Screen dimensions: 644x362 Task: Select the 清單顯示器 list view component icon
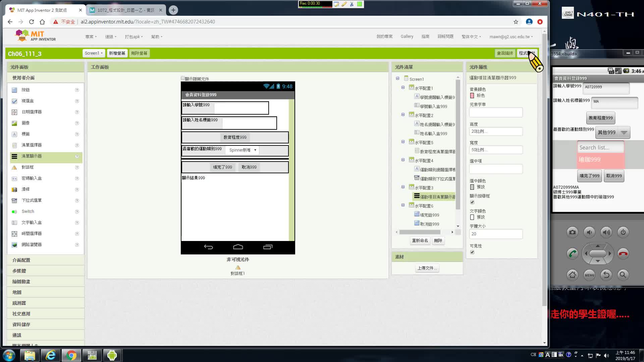[x=14, y=156]
